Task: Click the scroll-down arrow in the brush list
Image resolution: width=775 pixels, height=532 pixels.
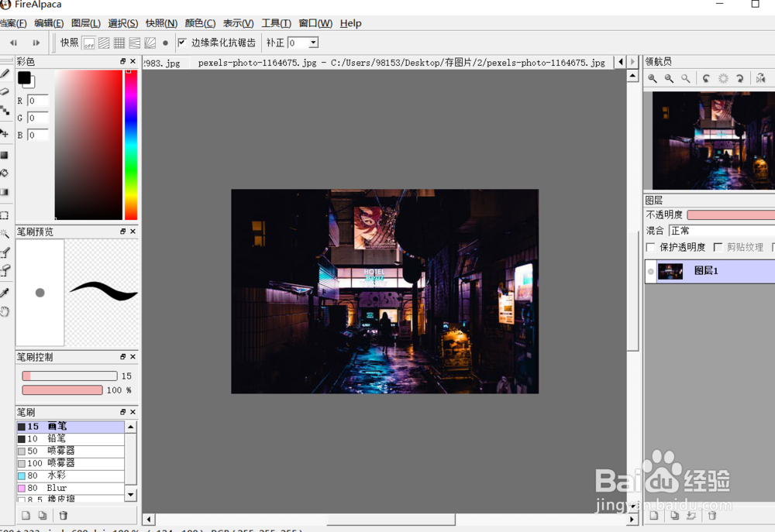Action: coord(130,494)
